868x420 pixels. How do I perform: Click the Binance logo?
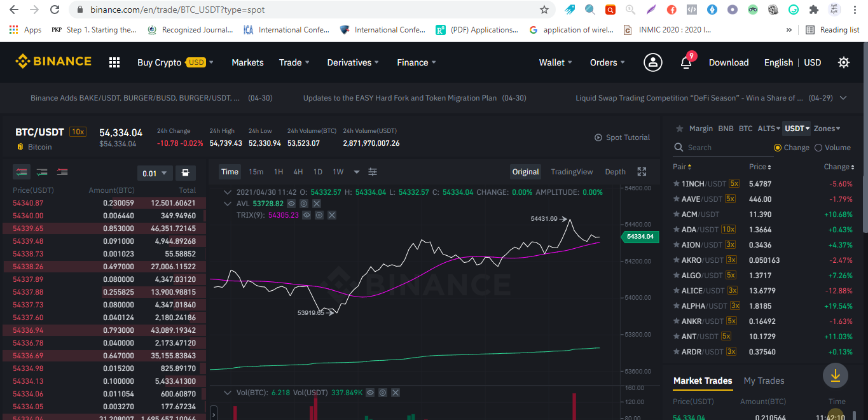(x=53, y=62)
